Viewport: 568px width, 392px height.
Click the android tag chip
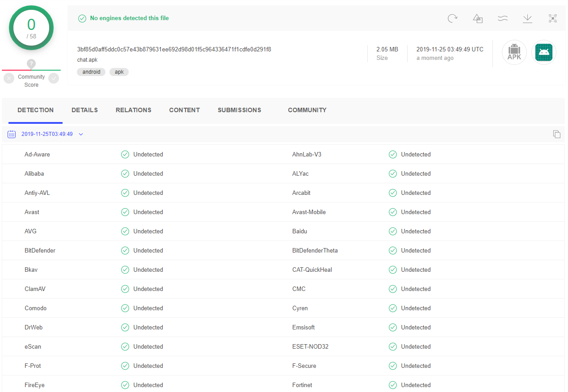click(x=91, y=72)
